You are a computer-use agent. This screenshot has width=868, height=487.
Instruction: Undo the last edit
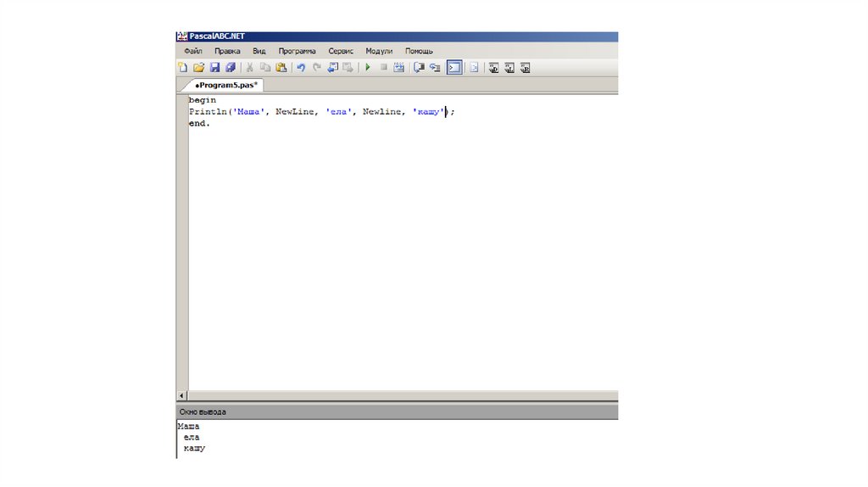click(x=301, y=68)
